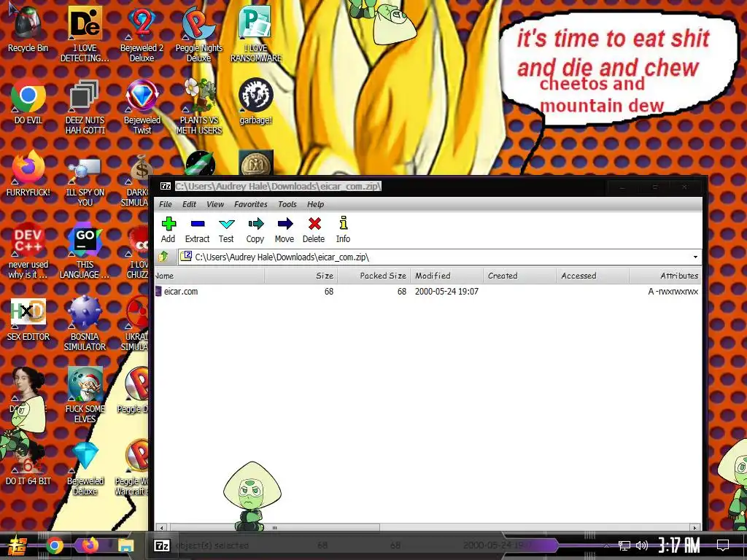
Task: Open the File menu
Action: pyautogui.click(x=166, y=204)
